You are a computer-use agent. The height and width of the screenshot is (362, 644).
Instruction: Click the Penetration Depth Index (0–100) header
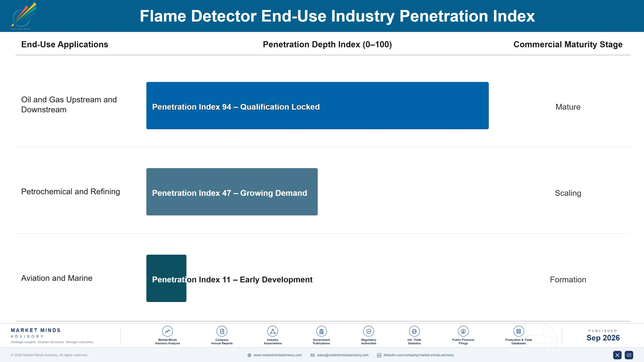(327, 44)
